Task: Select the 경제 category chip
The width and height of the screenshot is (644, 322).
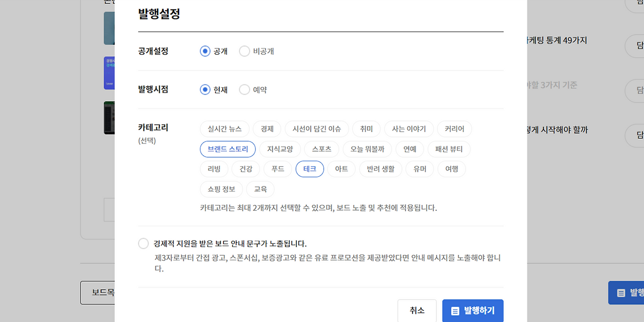Action: (x=267, y=129)
